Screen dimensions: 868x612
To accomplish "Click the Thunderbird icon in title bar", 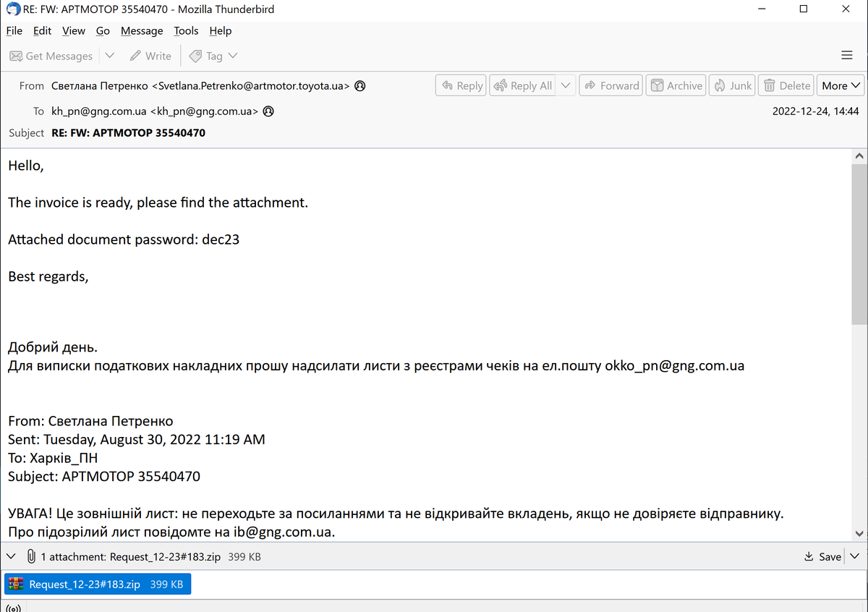I will (12, 9).
